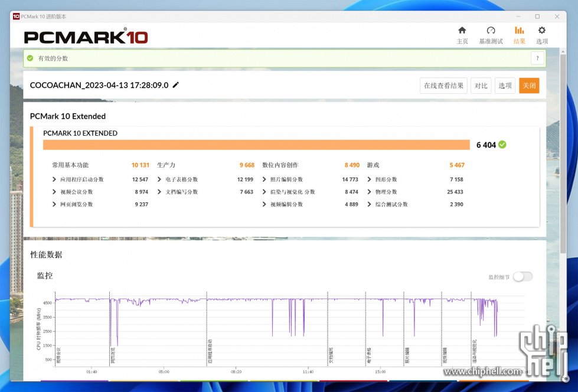
Task: Click the 游戏 score 5 467
Action: [x=457, y=165]
